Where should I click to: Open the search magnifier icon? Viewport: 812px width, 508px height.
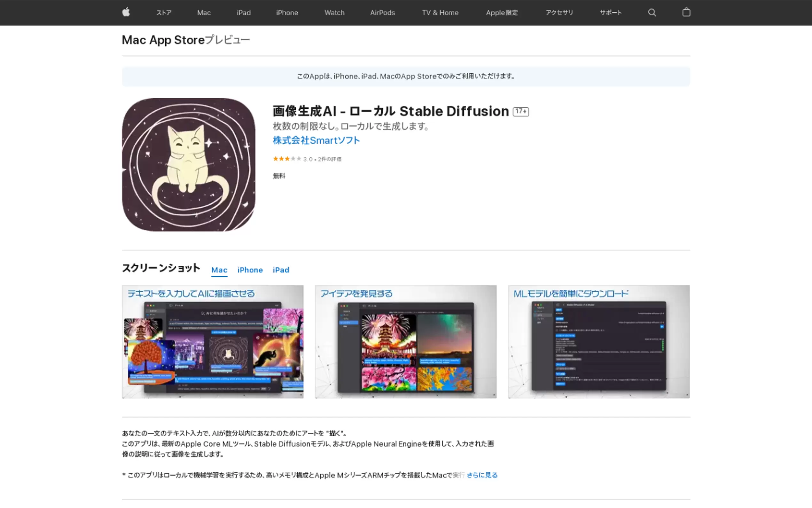tap(652, 12)
